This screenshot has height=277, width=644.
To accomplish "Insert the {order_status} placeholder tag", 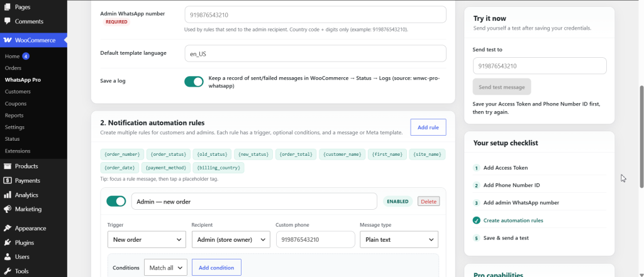I will [x=169, y=155].
